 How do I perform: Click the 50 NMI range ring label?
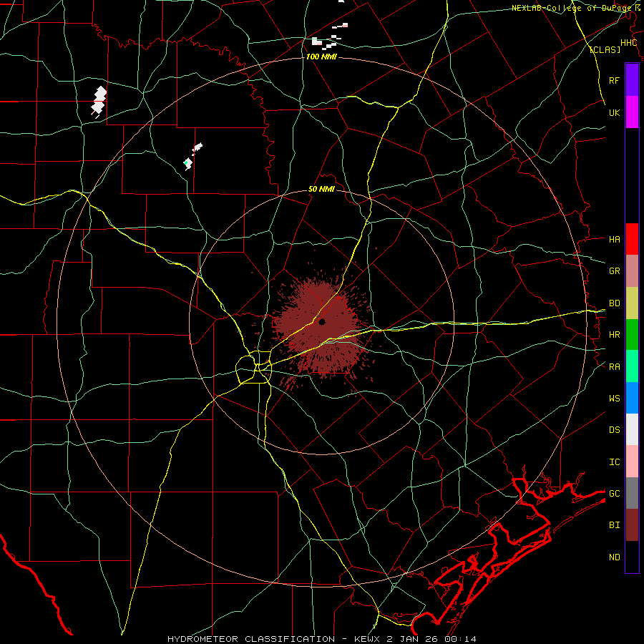321,190
